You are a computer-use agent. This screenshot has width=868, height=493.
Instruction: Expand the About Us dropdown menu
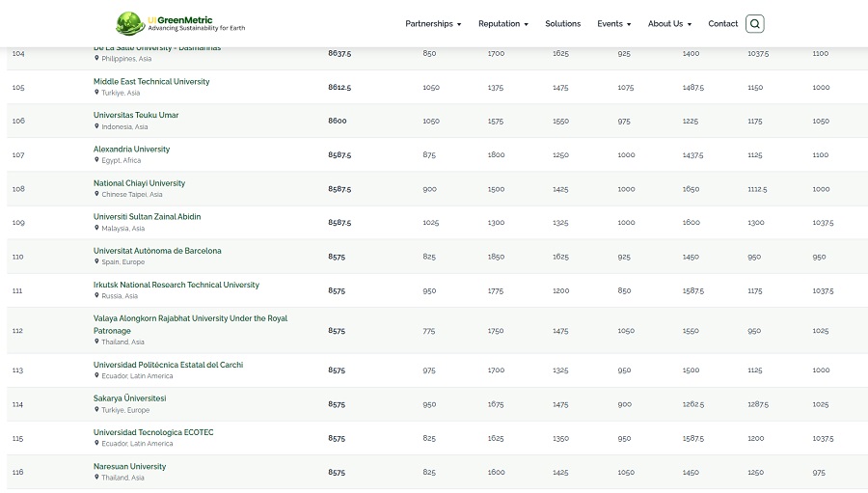pyautogui.click(x=670, y=24)
